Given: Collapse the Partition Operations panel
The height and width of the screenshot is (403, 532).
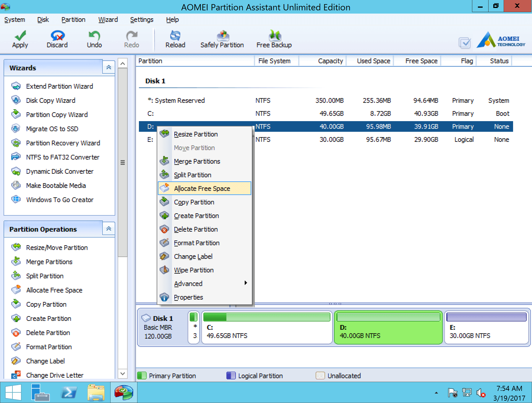Looking at the screenshot, I should point(108,228).
